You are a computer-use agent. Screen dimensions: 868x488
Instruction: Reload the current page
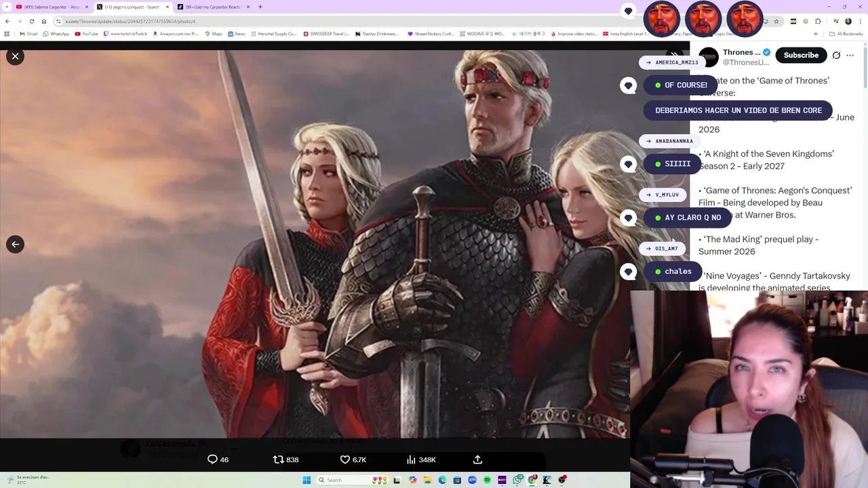tap(32, 21)
